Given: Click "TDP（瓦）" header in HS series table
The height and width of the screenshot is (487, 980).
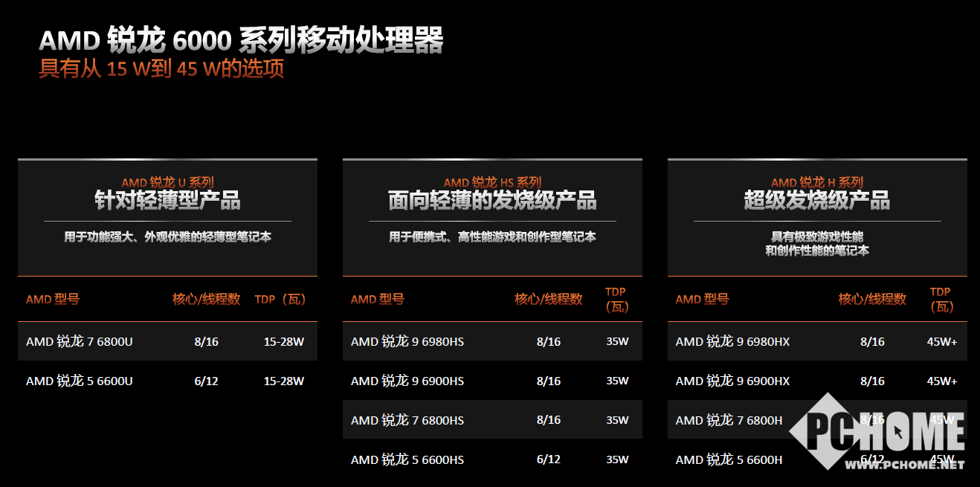Looking at the screenshot, I should [x=617, y=299].
